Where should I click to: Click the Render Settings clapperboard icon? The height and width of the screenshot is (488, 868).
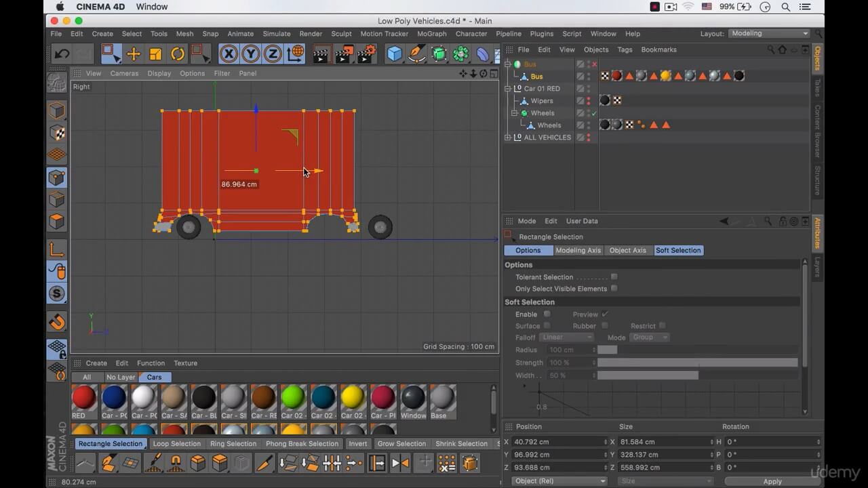[366, 54]
